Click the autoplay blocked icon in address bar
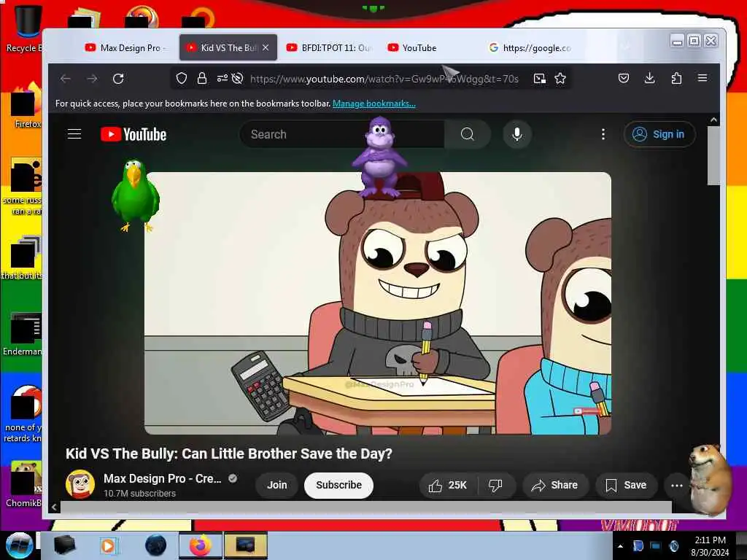This screenshot has width=747, height=560. point(237,79)
